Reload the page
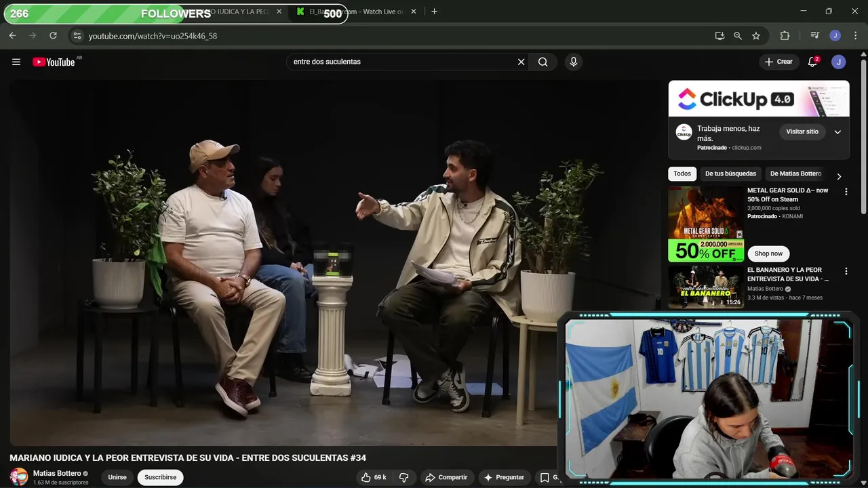Screen dimensions: 868x488 (53, 35)
